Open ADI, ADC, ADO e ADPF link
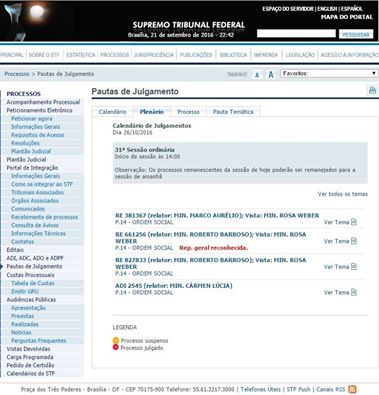The height and width of the screenshot is (395, 379). pos(35,258)
